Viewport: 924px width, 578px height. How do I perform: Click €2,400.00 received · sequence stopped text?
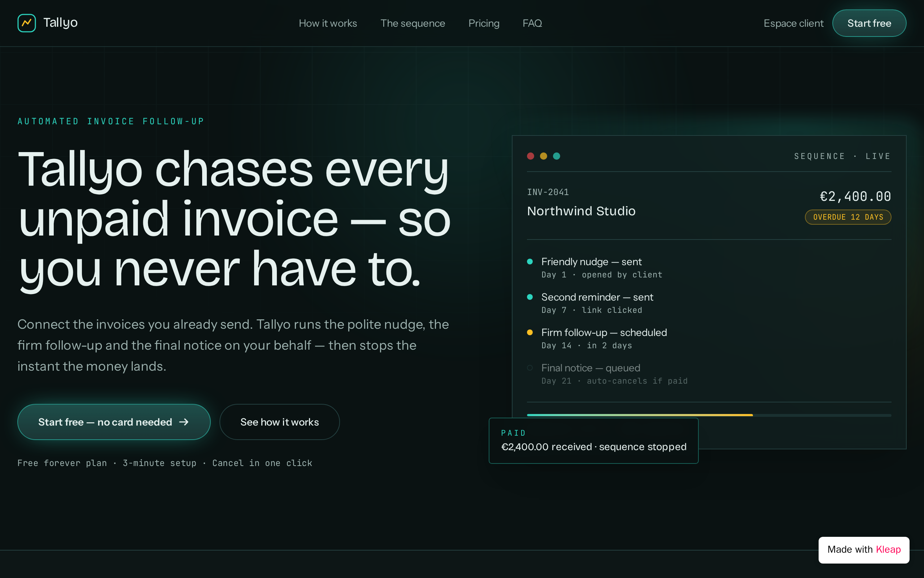594,447
